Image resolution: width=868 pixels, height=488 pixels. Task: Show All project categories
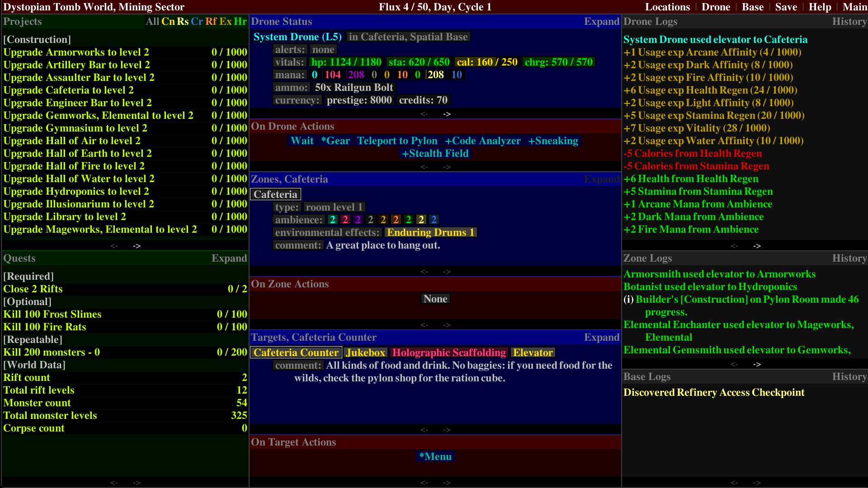pyautogui.click(x=152, y=21)
